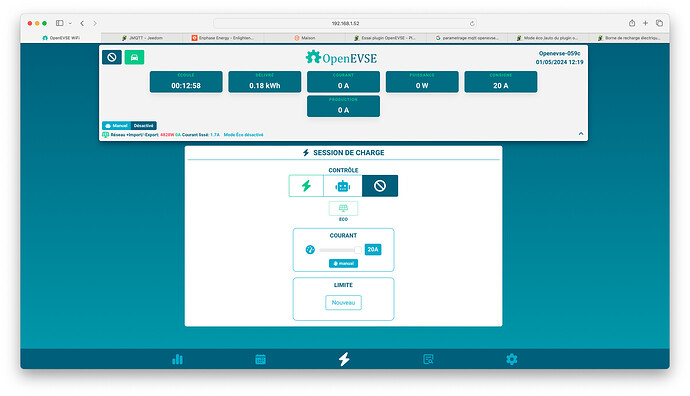
Task: Switch to the Maison tab
Action: point(305,38)
